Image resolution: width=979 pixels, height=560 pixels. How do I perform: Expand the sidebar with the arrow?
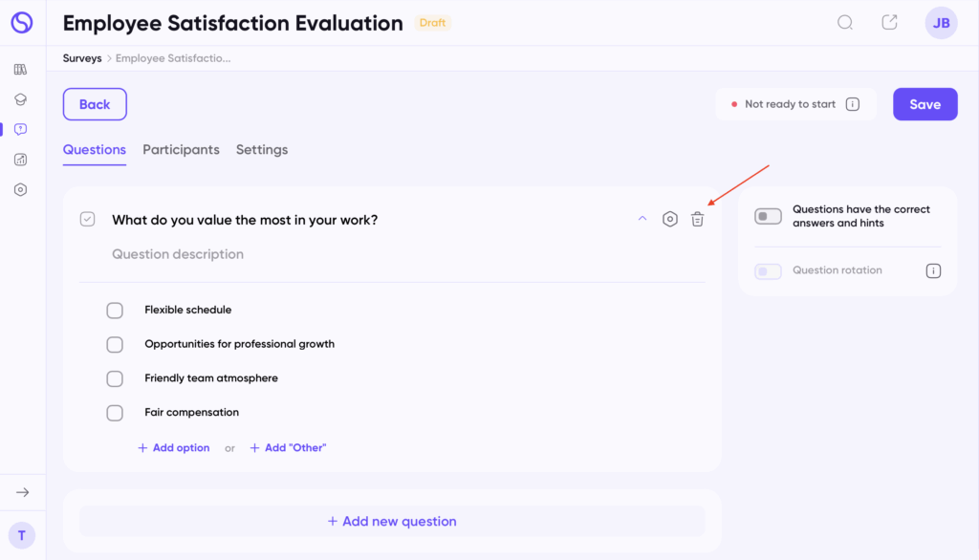coord(22,492)
